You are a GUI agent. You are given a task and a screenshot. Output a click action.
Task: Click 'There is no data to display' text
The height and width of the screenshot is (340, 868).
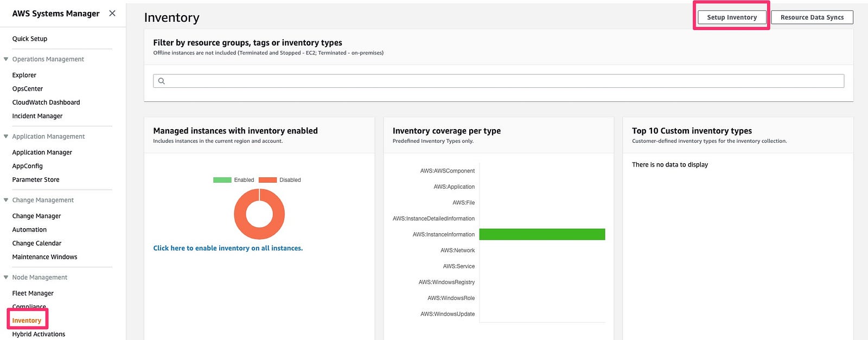670,165
